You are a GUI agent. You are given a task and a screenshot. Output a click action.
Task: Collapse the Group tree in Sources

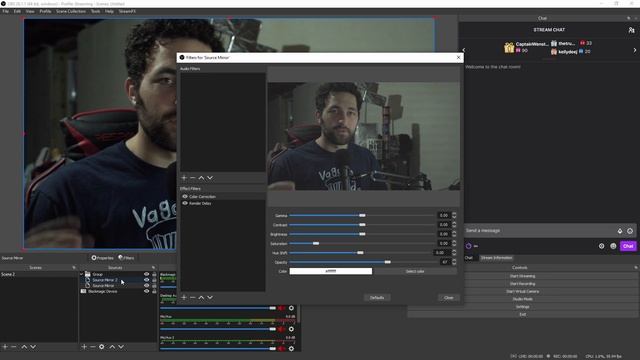82,274
